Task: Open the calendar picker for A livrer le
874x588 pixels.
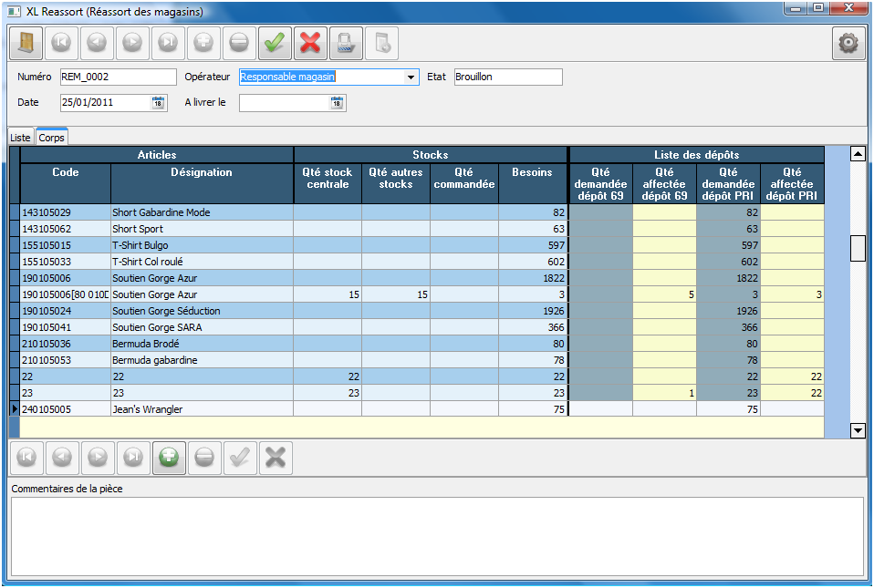Action: [x=337, y=103]
